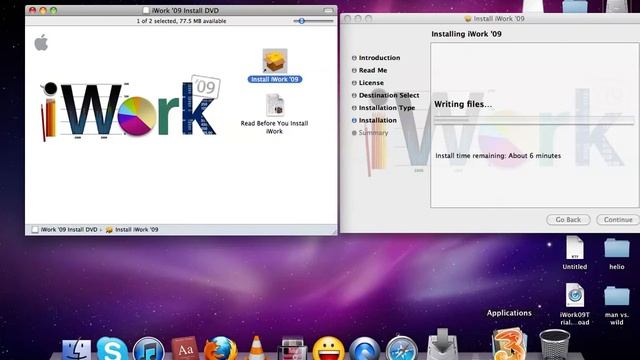This screenshot has width=640, height=360.
Task: Open the Trash in the Dock
Action: 554,345
